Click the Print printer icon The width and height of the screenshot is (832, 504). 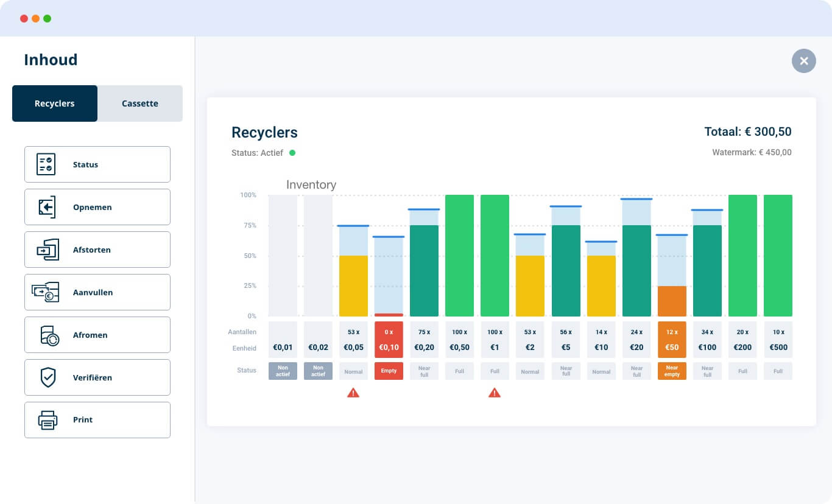(48, 419)
